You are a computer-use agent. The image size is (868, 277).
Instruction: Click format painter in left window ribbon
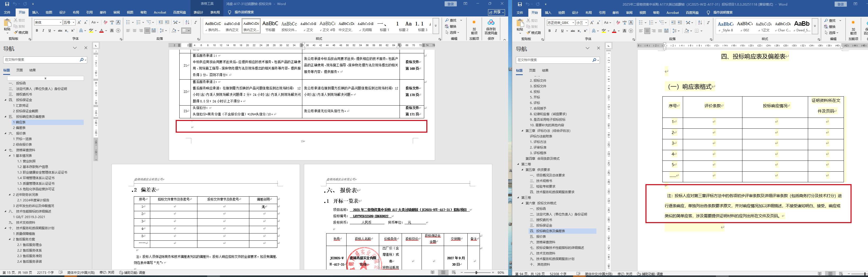click(21, 32)
